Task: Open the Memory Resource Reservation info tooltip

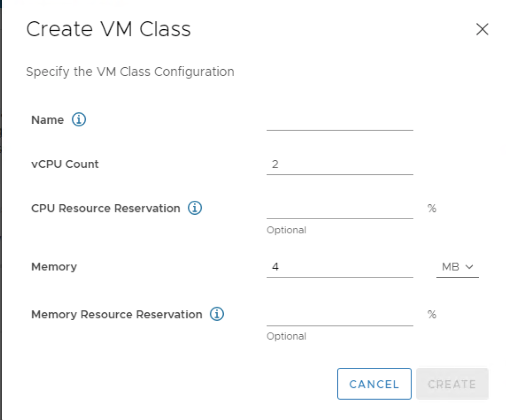Action: pos(217,314)
